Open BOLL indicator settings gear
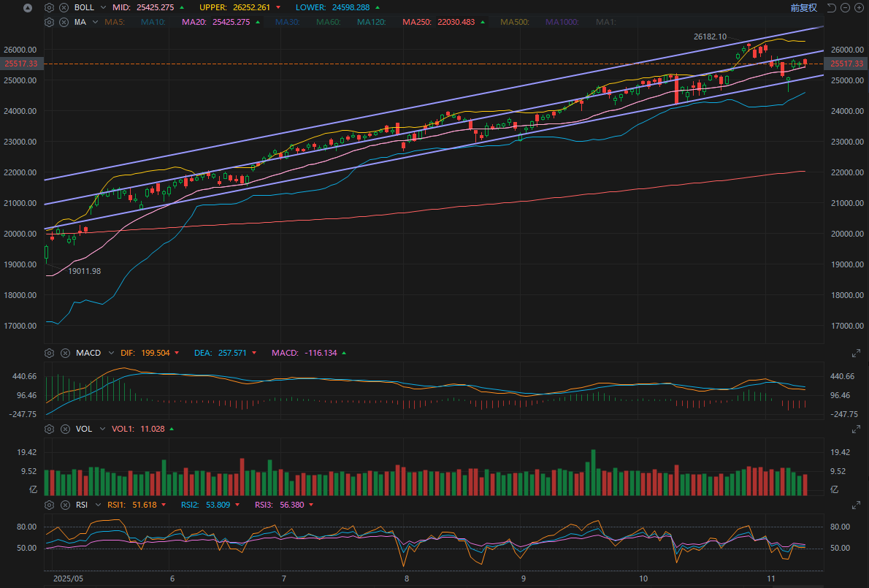The image size is (869, 588). (x=50, y=8)
